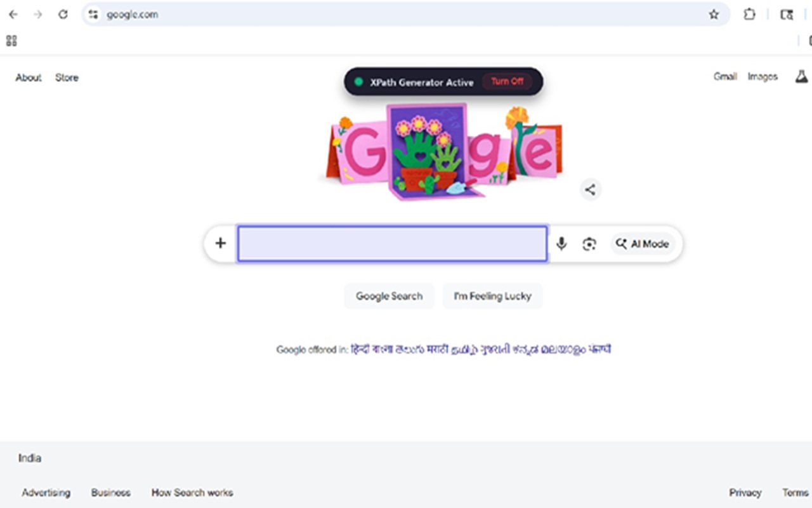Viewport: 812px width, 508px height.
Task: Open How Search works link
Action: tap(192, 492)
